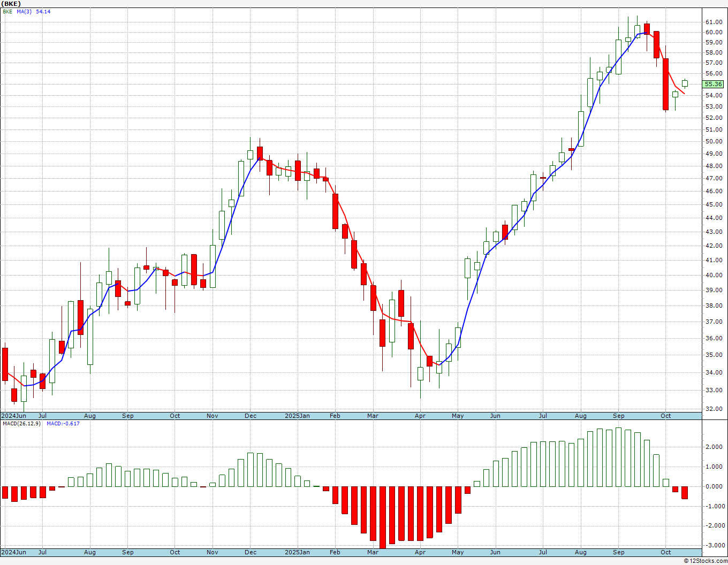Click the 56.00 price axis label

[x=714, y=74]
